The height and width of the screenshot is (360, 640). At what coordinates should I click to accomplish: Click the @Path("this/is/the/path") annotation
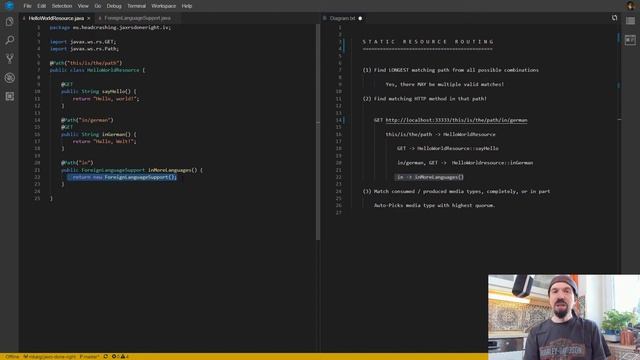[86, 63]
